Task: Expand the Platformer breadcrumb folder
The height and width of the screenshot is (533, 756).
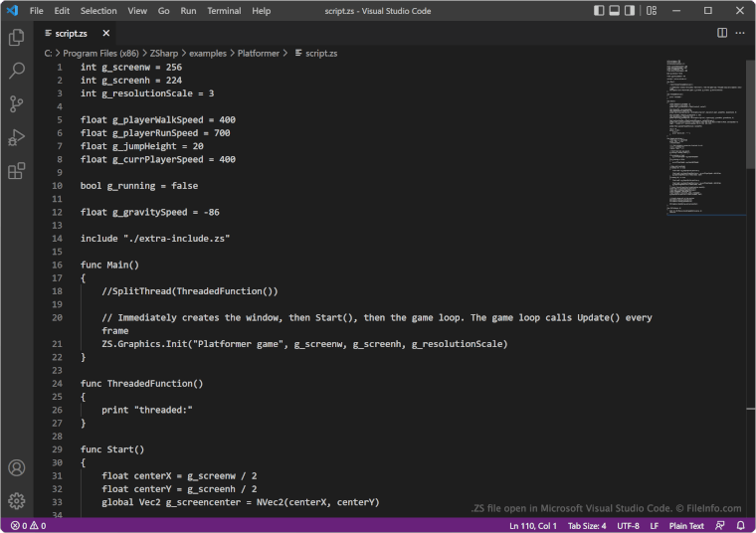Action: [x=258, y=53]
